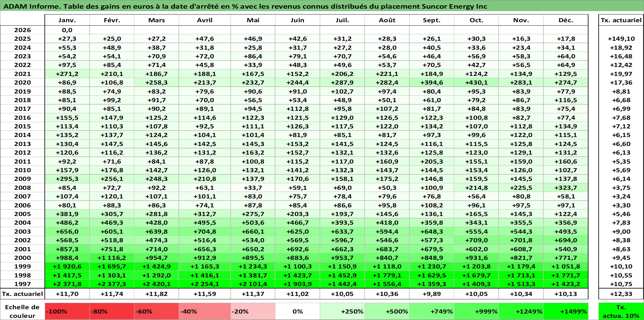Click the +12,33 overall actuarial rate
This screenshot has height=320, width=644.
coord(621,294)
